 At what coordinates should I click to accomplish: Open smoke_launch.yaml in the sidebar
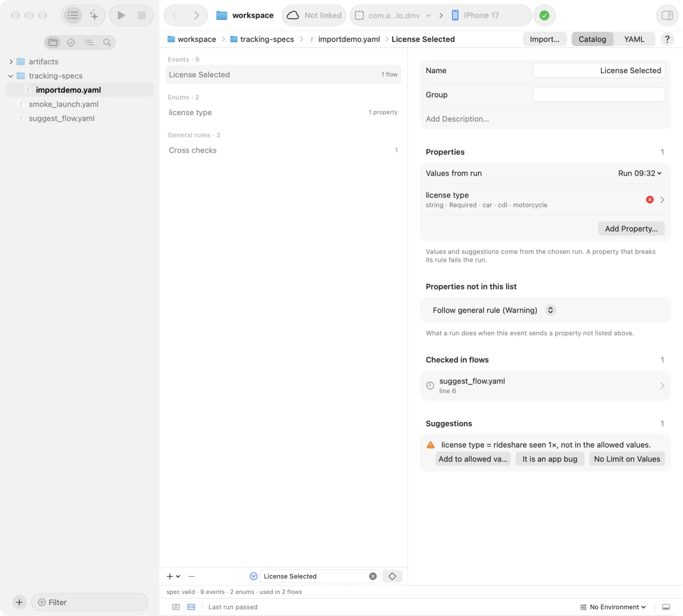[64, 104]
